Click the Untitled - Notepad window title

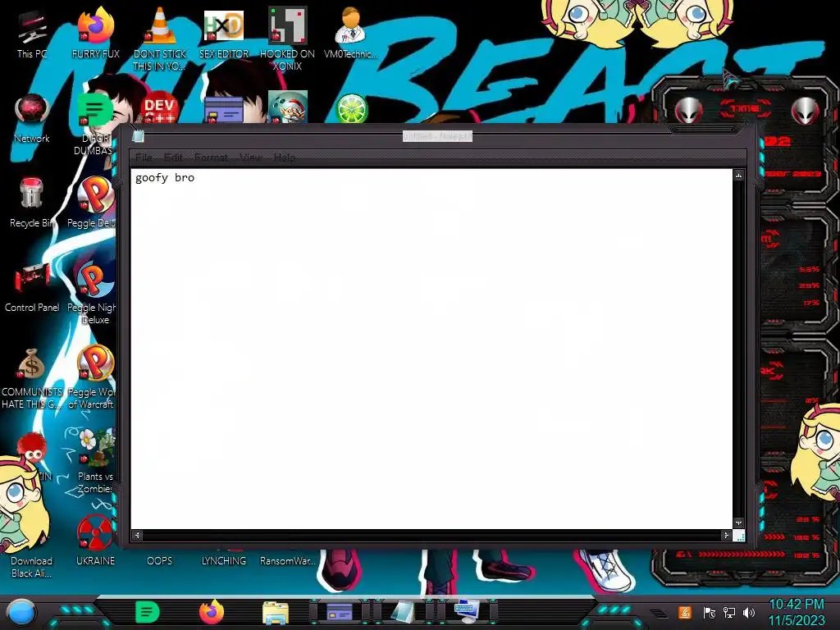[x=437, y=136]
